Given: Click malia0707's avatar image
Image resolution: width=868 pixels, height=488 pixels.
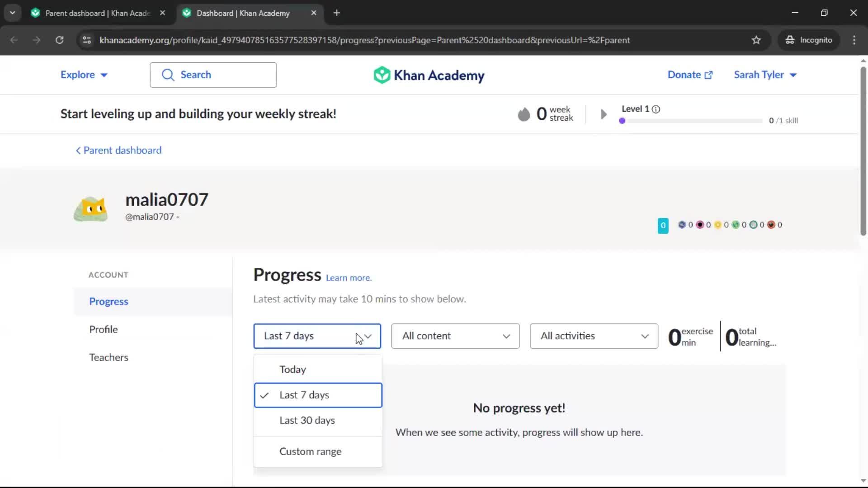Looking at the screenshot, I should coord(91,208).
